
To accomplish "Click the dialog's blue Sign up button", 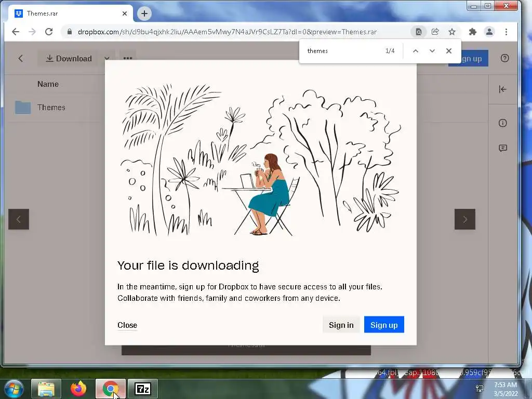I will pyautogui.click(x=384, y=325).
